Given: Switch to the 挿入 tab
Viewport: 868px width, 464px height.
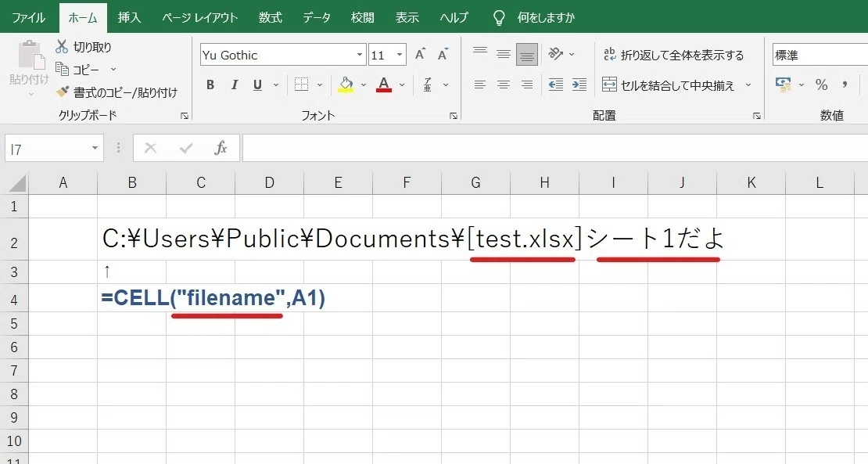Looking at the screenshot, I should coord(130,18).
